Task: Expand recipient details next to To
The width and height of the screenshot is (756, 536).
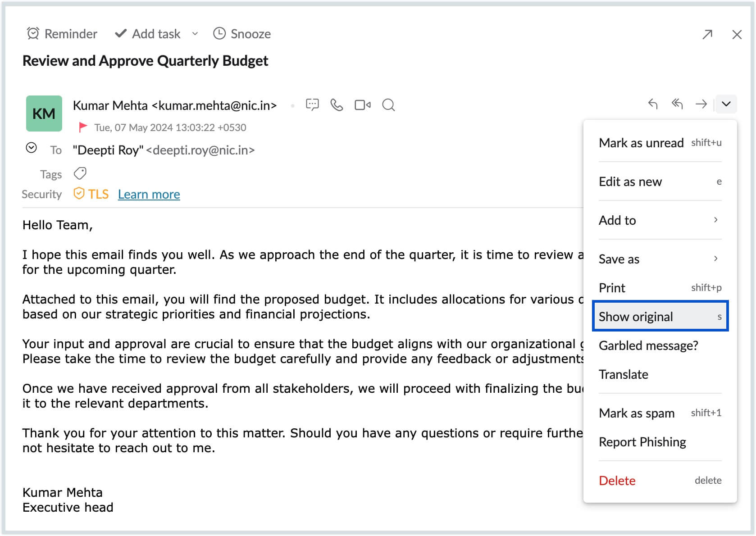Action: [x=31, y=148]
